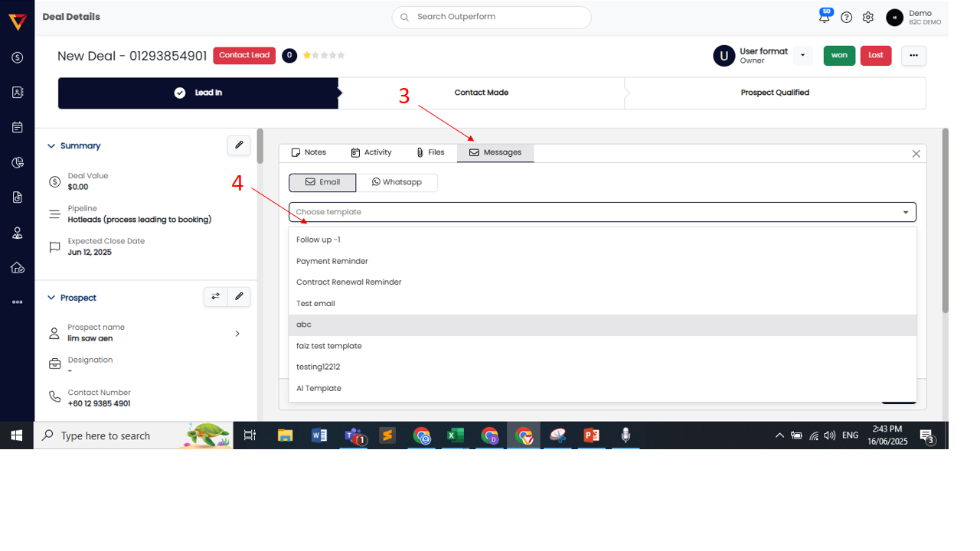Click the notifications bell icon

tap(825, 18)
